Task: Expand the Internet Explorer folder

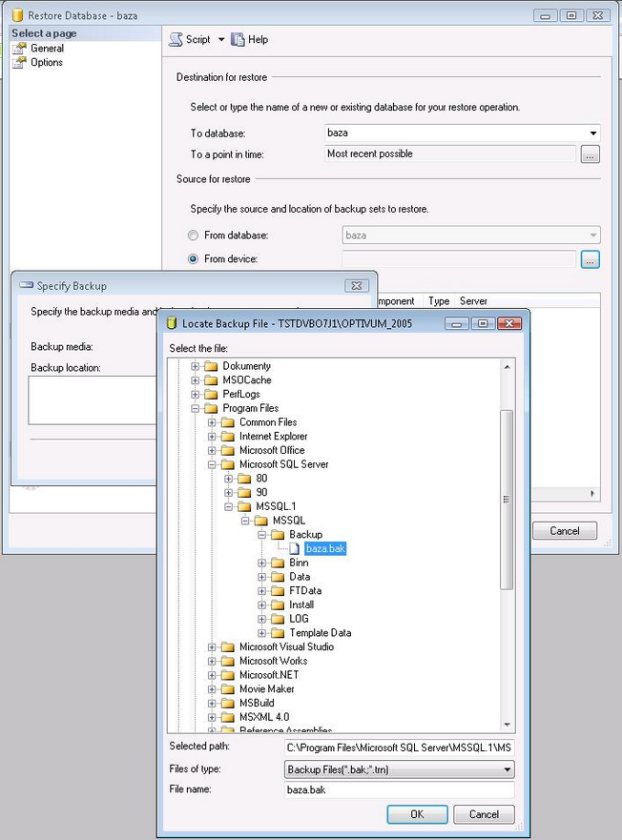Action: 212,437
